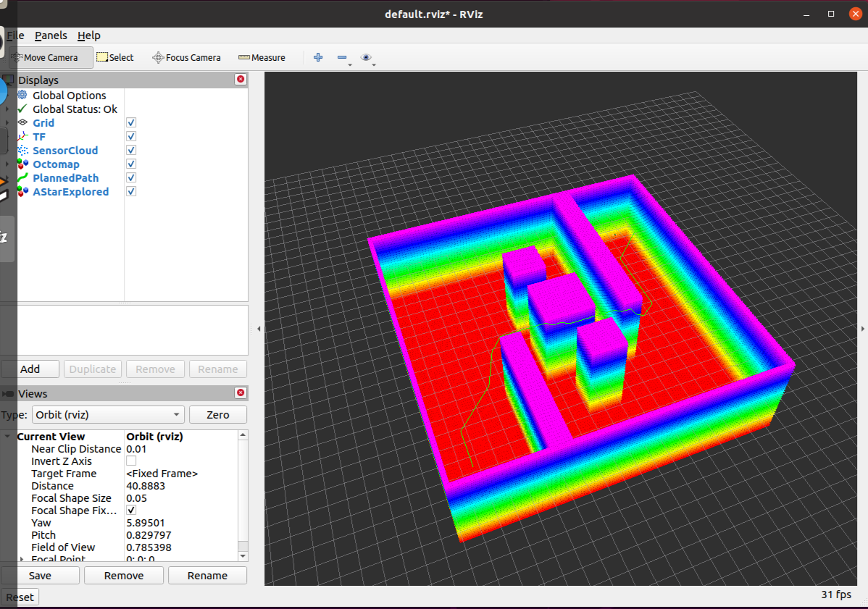The image size is (868, 609).
Task: Click the minus toolbar icon
Action: pyautogui.click(x=342, y=57)
